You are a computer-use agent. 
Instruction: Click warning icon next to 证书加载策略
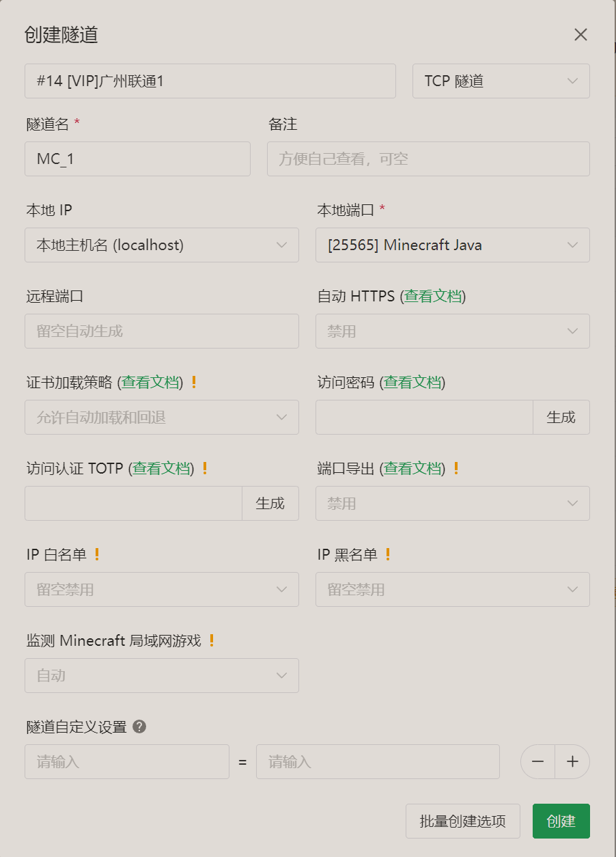194,382
